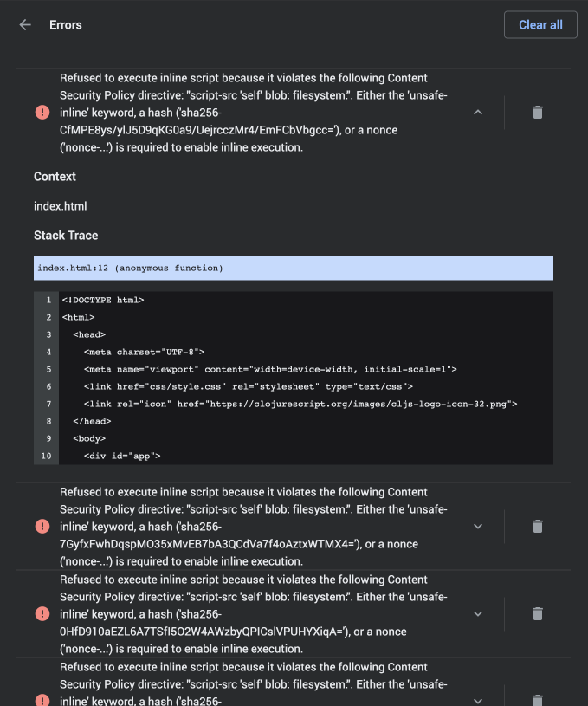Delete the first error with its trash icon
The width and height of the screenshot is (588, 706).
pyautogui.click(x=538, y=113)
